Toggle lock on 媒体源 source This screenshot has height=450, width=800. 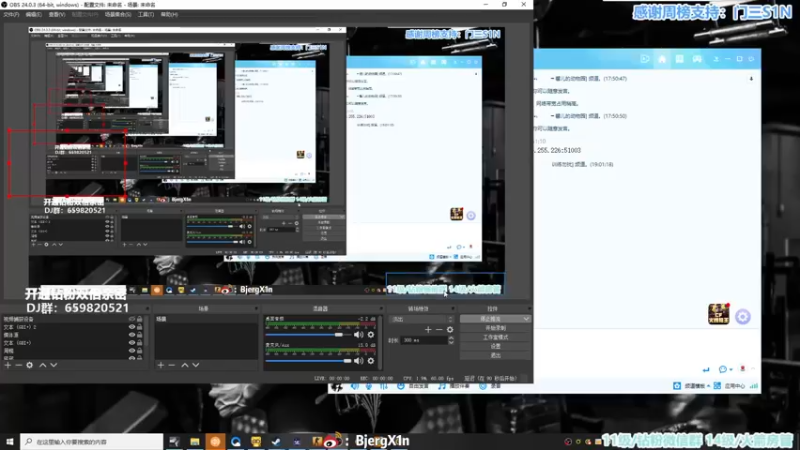[139, 335]
